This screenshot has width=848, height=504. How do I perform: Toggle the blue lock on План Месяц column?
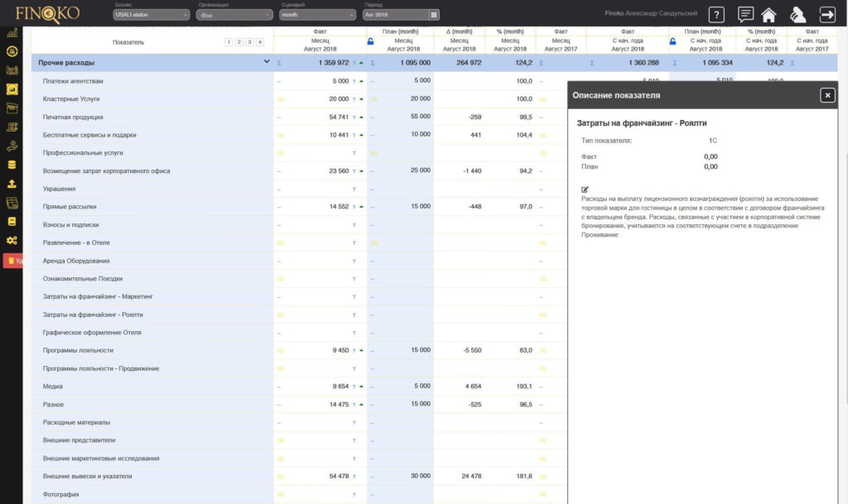pos(370,41)
